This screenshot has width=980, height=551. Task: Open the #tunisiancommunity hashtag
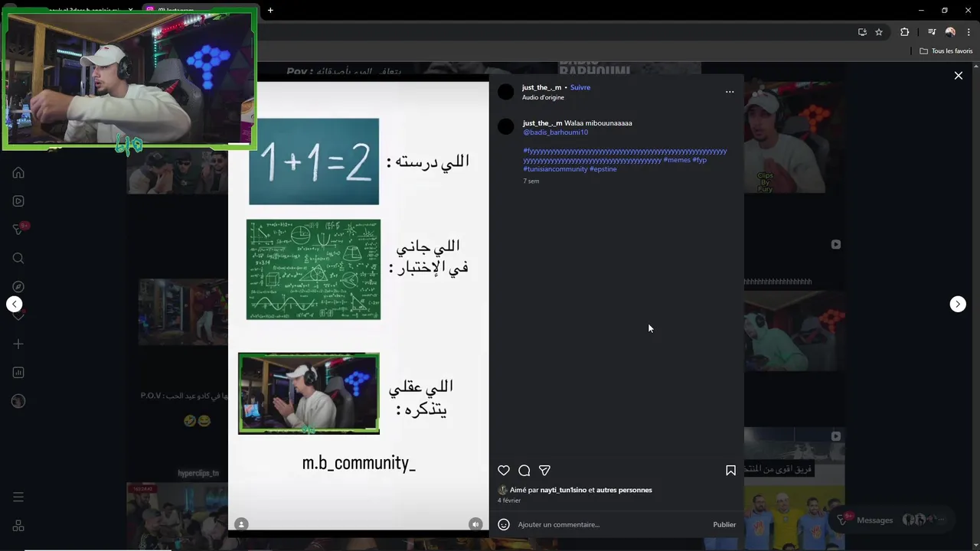click(555, 169)
